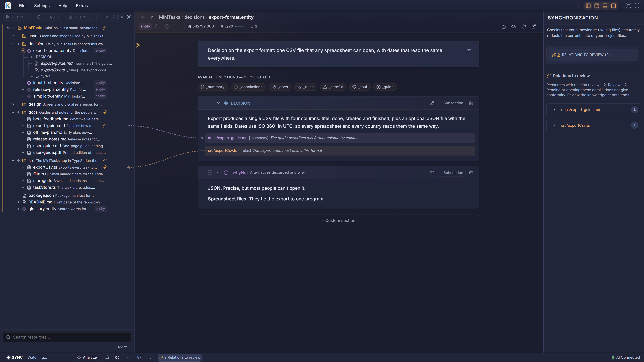Toggle fullscreen mode icon at top right
Viewport: 644px width, 362px height.
click(x=637, y=6)
